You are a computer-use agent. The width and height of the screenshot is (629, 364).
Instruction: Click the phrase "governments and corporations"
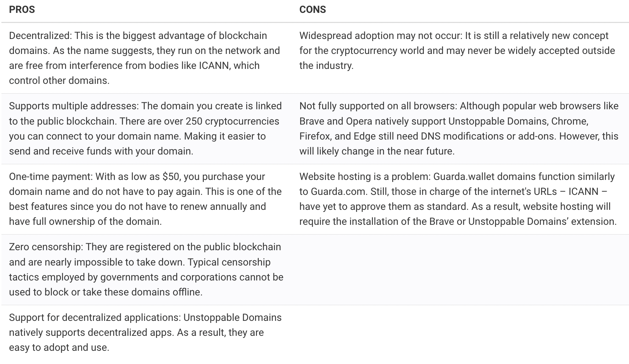point(169,277)
